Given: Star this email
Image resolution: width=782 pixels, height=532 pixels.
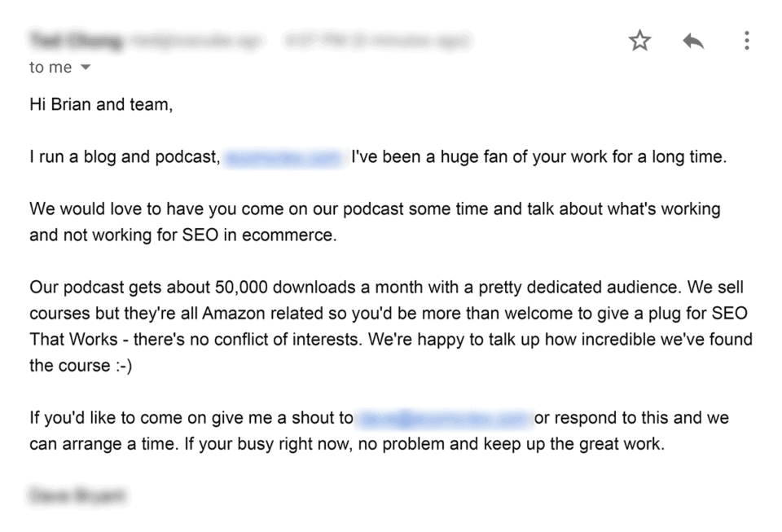Looking at the screenshot, I should 639,40.
